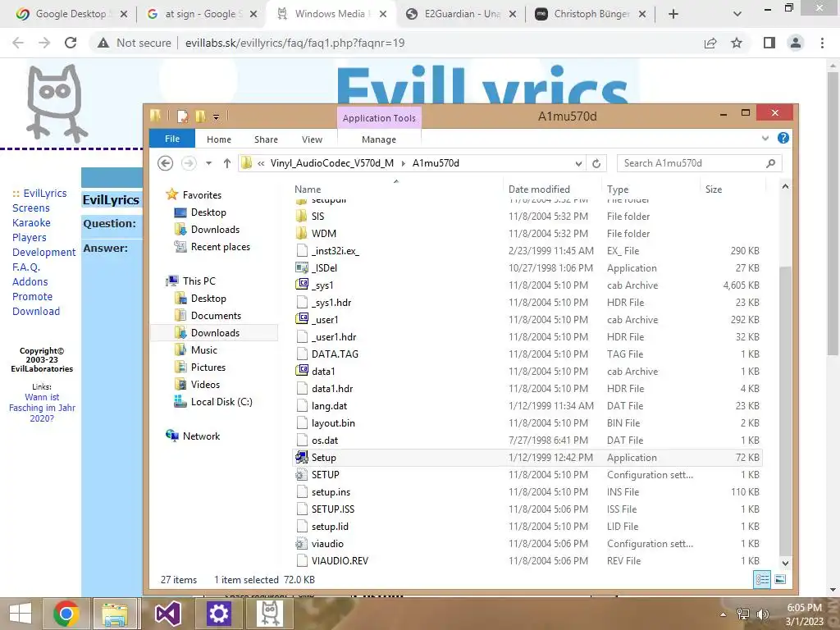The height and width of the screenshot is (630, 840).
Task: Select the data1 cab archive icon
Action: pyautogui.click(x=302, y=371)
